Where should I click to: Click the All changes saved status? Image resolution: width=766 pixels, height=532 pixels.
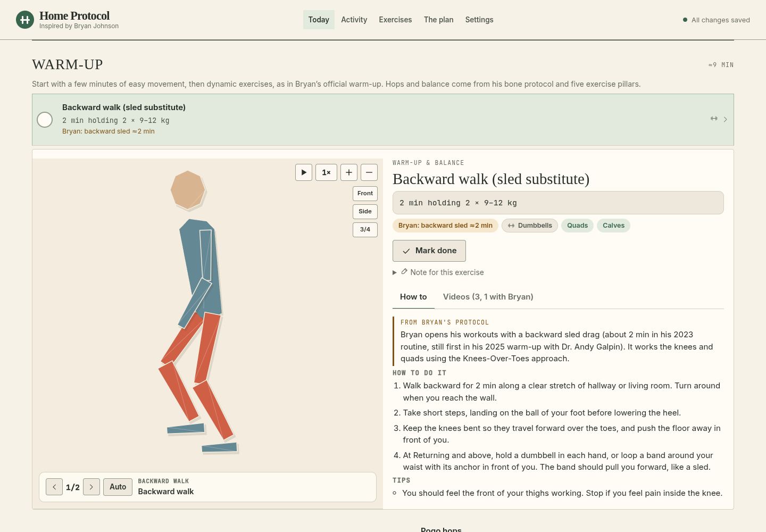pos(717,20)
